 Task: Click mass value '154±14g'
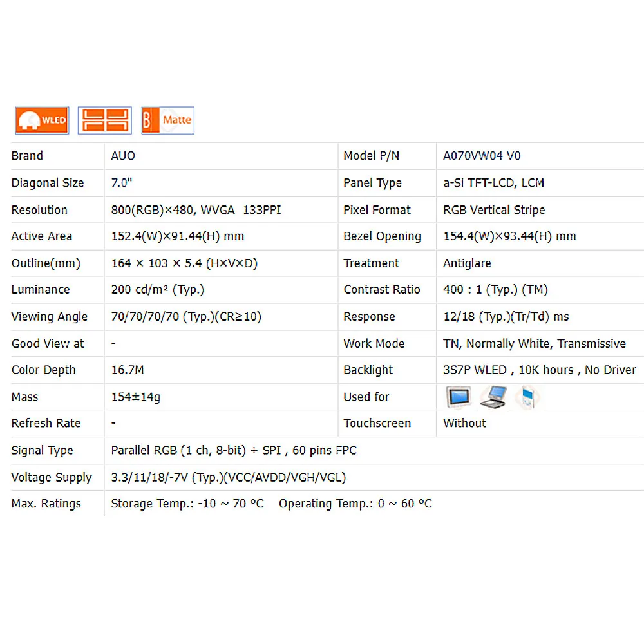click(x=136, y=397)
